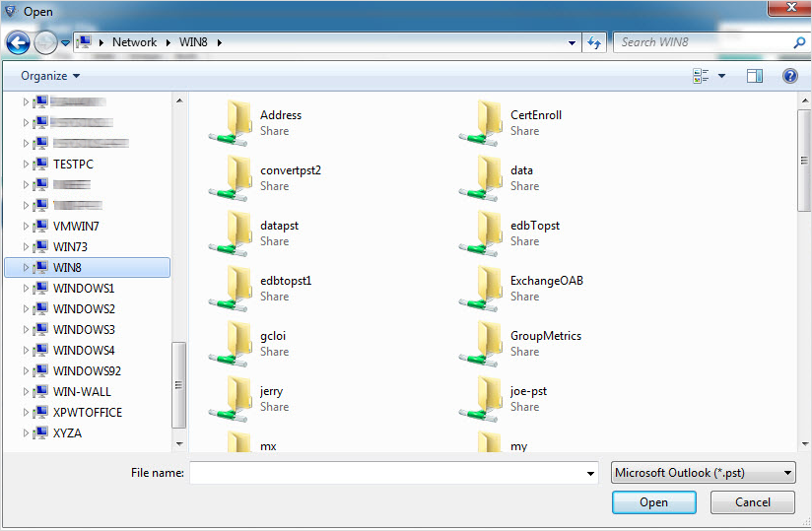The image size is (812, 531).
Task: Toggle the preview pane icon
Action: pos(755,76)
